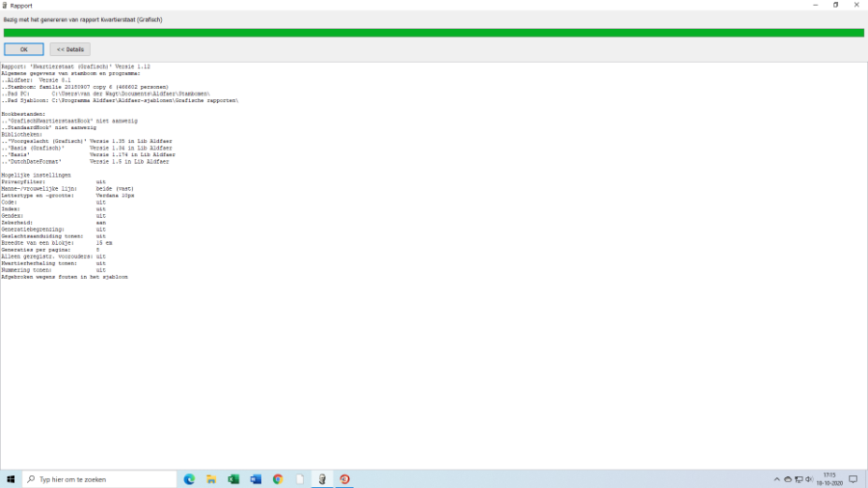The width and height of the screenshot is (868, 488).
Task: Open File Explorer from the taskbar
Action: [x=211, y=479]
